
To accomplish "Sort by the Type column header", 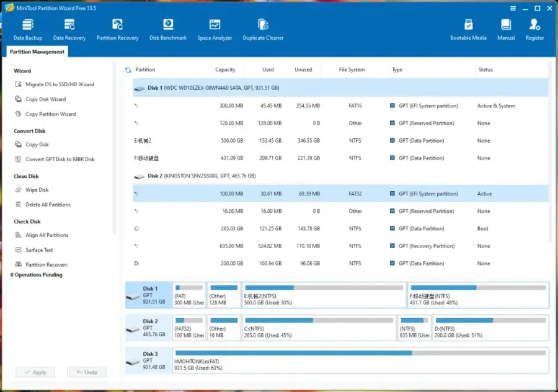I will pos(397,69).
